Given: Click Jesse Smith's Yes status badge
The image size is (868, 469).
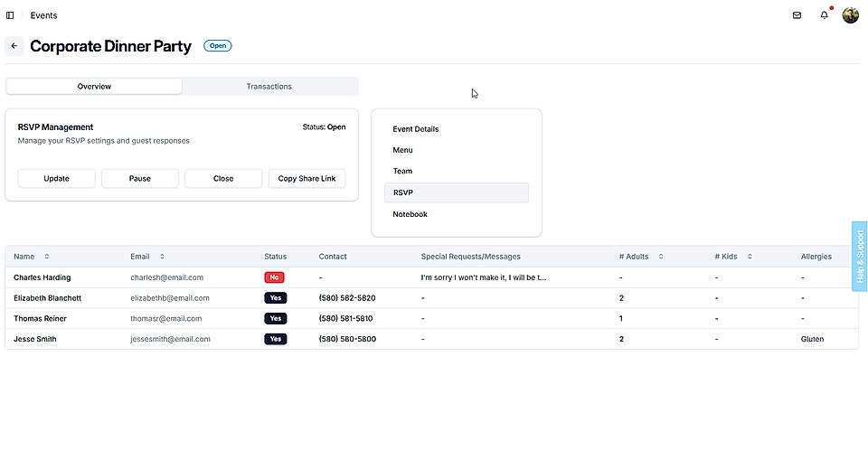Looking at the screenshot, I should coord(275,339).
